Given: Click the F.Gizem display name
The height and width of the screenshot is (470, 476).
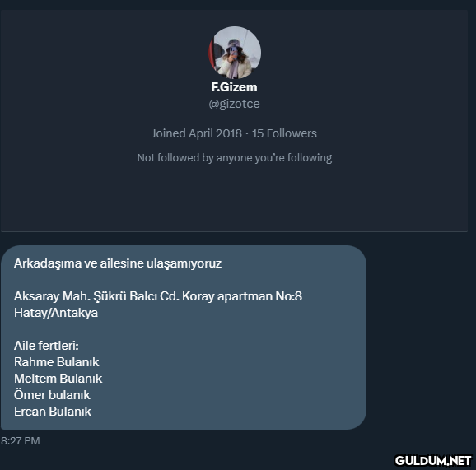Looking at the screenshot, I should [234, 87].
